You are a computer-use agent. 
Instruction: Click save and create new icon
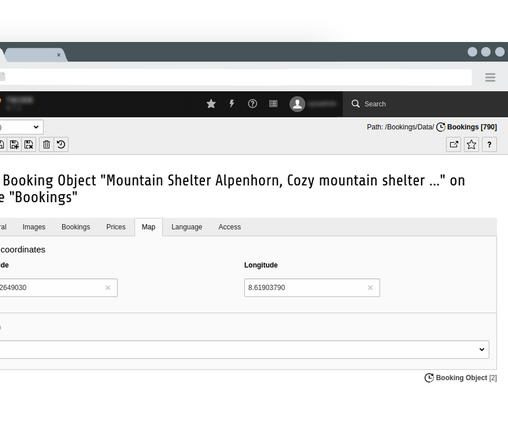14,145
